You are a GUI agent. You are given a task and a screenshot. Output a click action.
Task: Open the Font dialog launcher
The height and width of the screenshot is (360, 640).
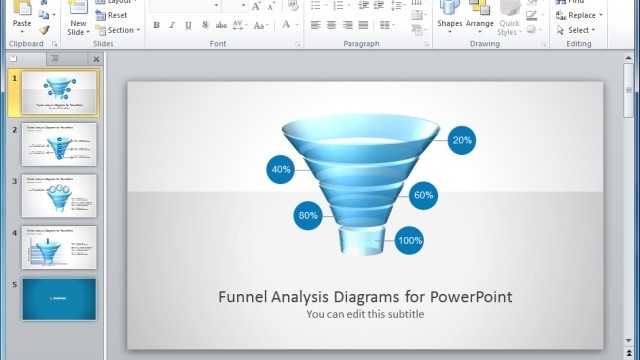[x=298, y=44]
